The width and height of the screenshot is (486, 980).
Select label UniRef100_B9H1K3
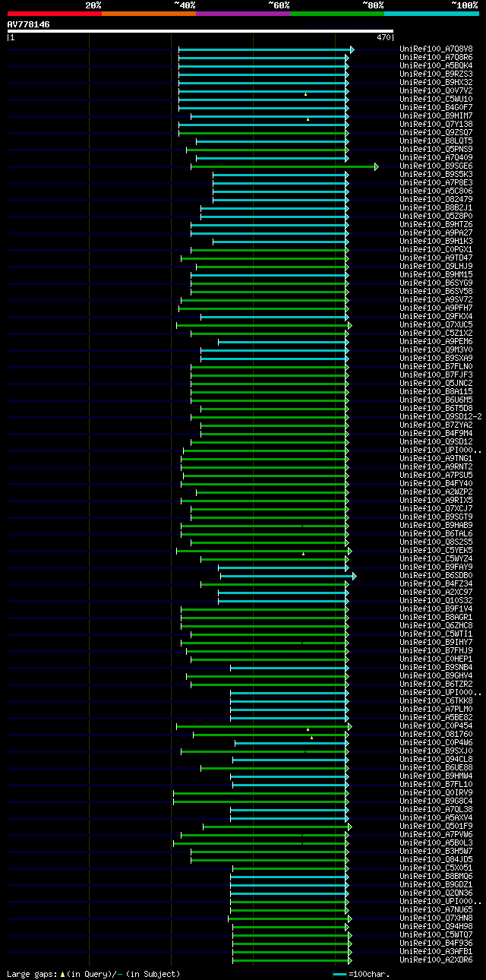click(436, 242)
